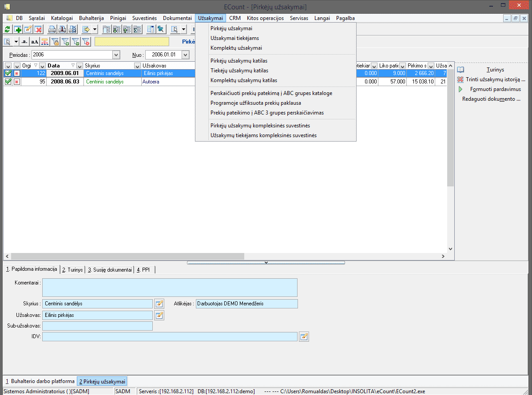The image size is (532, 395).
Task: Toggle green checkbox in order 95 row
Action: [x=8, y=82]
